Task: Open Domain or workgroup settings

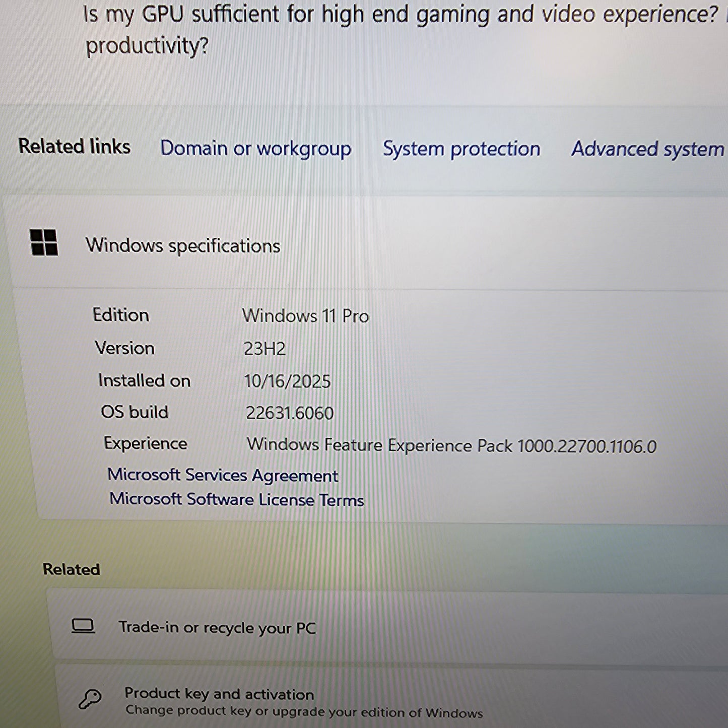Action: click(x=255, y=149)
